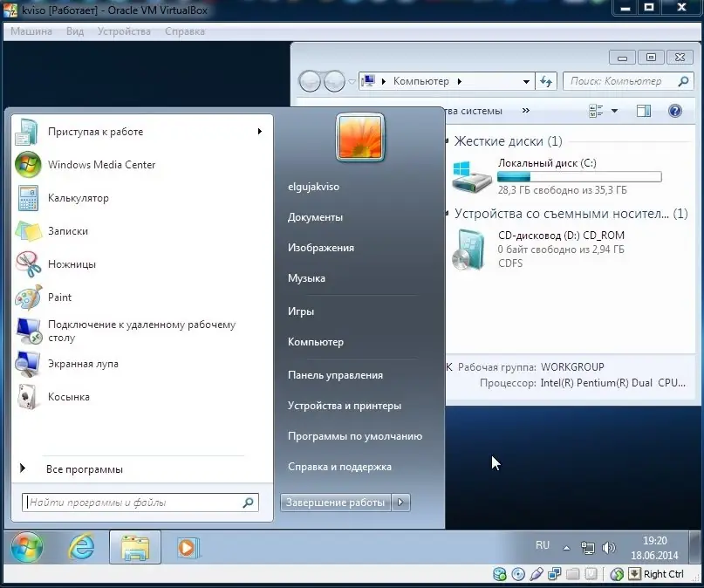Screen dimensions: 704x588
Task: Expand the toolbar overflow chevron »
Action: tap(526, 111)
